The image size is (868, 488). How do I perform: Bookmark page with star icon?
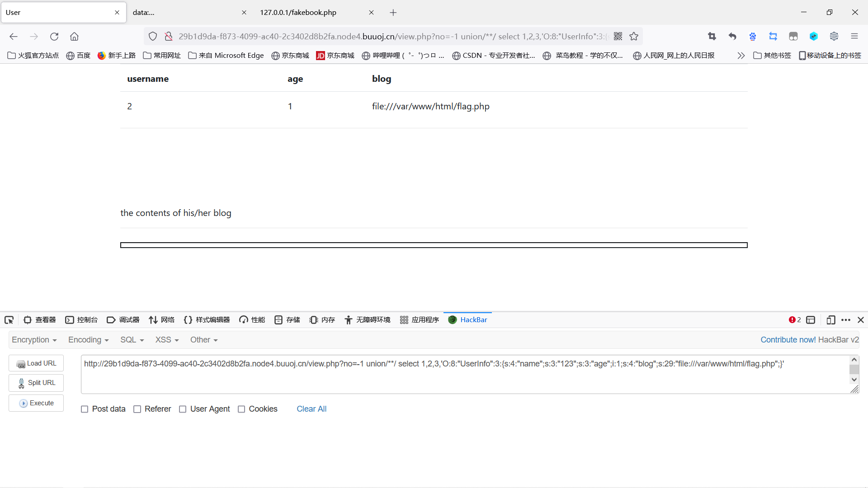[634, 36]
